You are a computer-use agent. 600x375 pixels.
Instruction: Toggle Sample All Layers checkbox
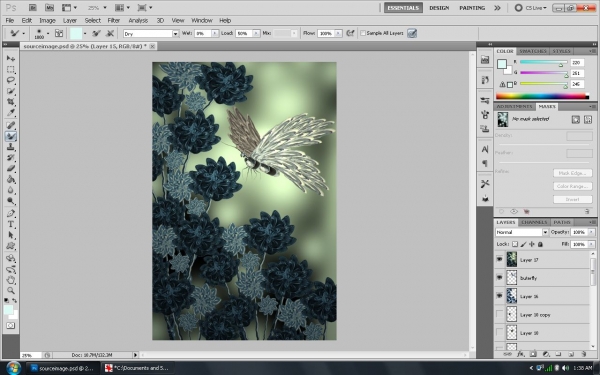pyautogui.click(x=363, y=33)
